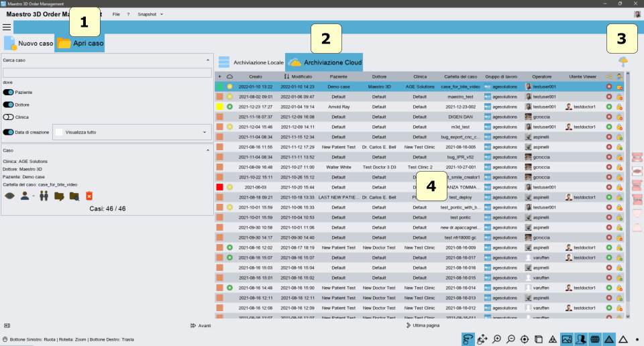Sort by the Modificato column header
The image size is (644, 346).
coord(298,76)
